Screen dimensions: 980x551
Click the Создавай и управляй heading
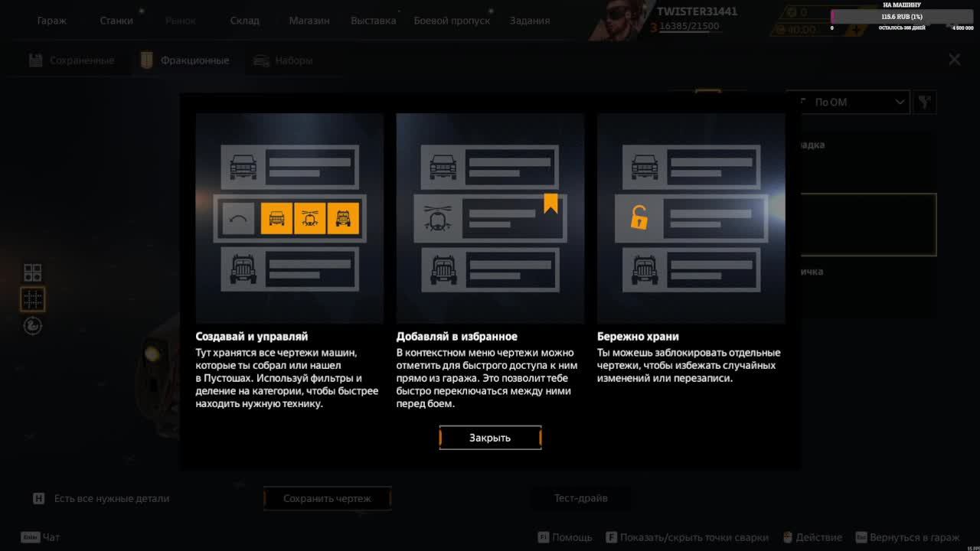point(252,336)
